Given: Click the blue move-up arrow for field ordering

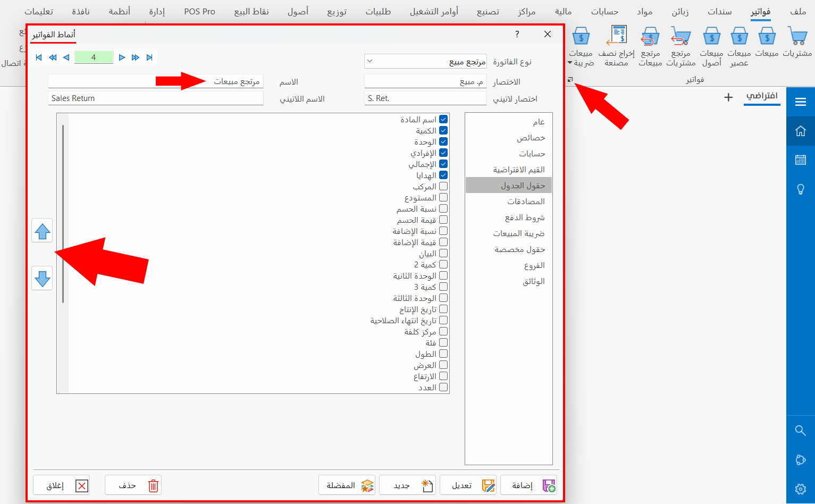Looking at the screenshot, I should coord(42,230).
